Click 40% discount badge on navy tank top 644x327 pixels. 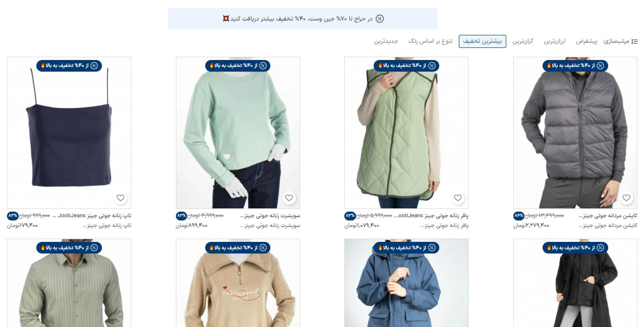[69, 66]
